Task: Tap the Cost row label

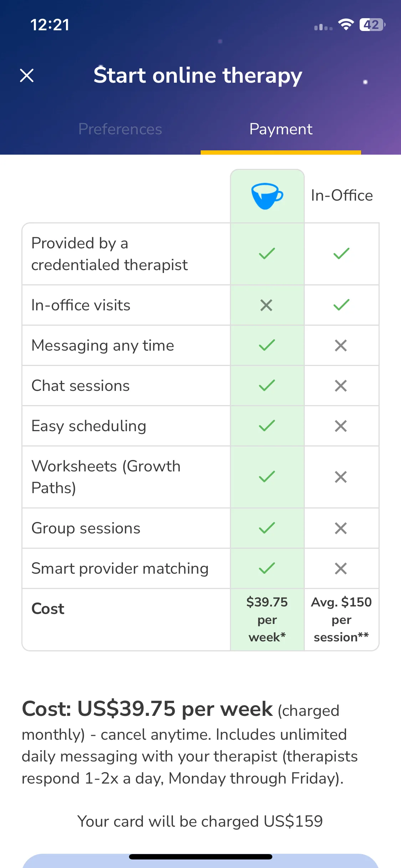Action: pos(48,609)
